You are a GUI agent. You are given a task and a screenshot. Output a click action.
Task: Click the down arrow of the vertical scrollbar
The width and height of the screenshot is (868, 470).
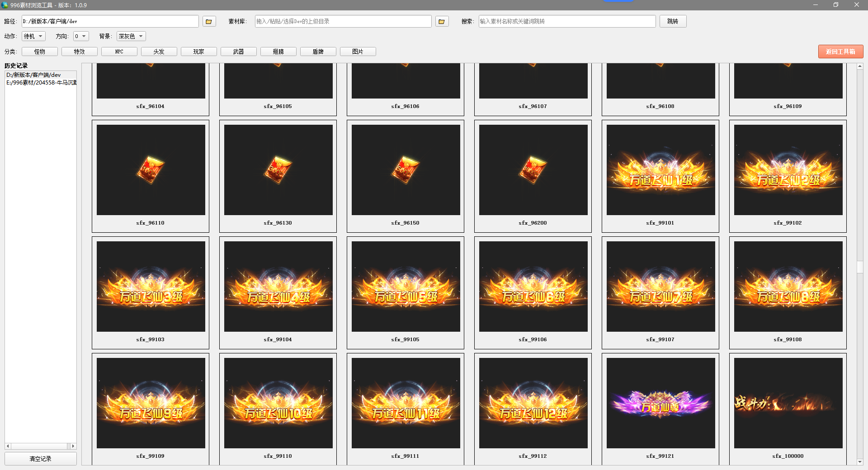pos(860,462)
